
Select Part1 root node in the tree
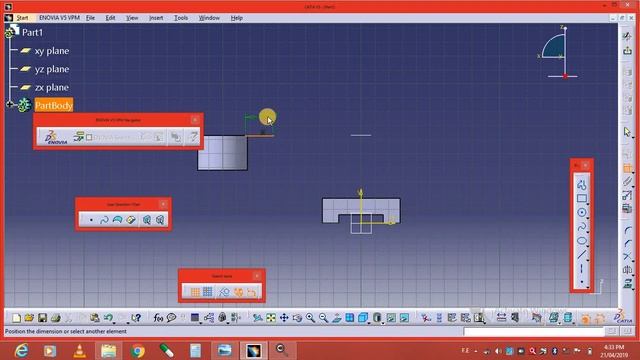(32, 32)
